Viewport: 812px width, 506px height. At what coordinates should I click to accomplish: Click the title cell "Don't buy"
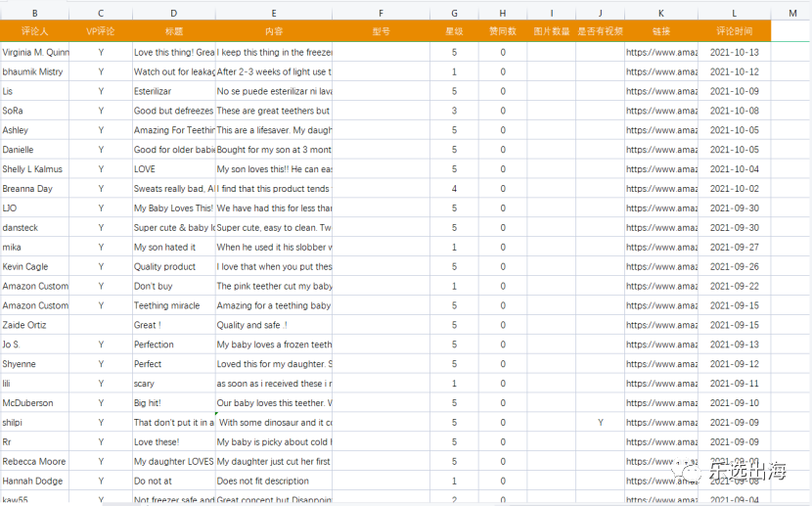(x=173, y=286)
